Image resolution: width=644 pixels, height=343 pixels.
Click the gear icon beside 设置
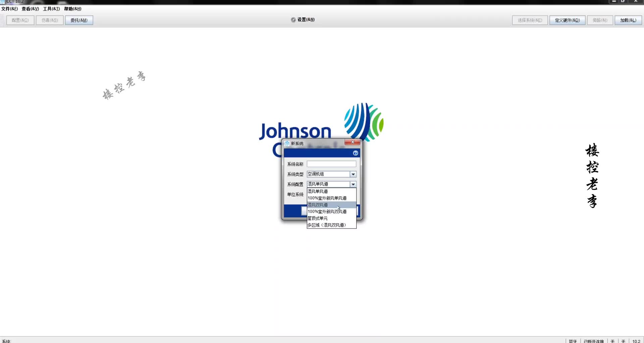(293, 20)
